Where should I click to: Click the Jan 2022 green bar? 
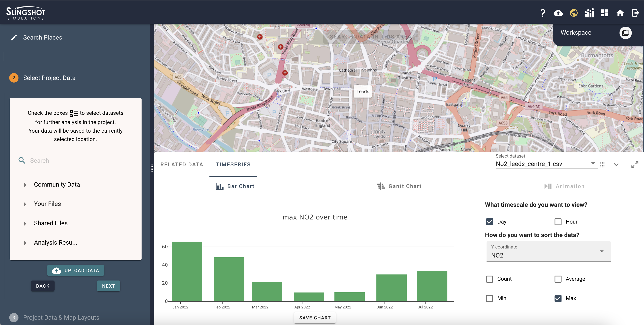[187, 271]
